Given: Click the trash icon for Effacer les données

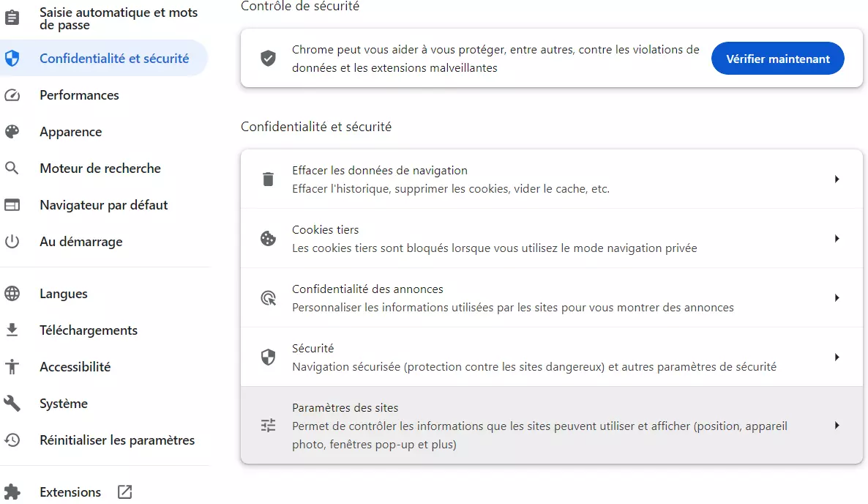Looking at the screenshot, I should click(x=269, y=178).
